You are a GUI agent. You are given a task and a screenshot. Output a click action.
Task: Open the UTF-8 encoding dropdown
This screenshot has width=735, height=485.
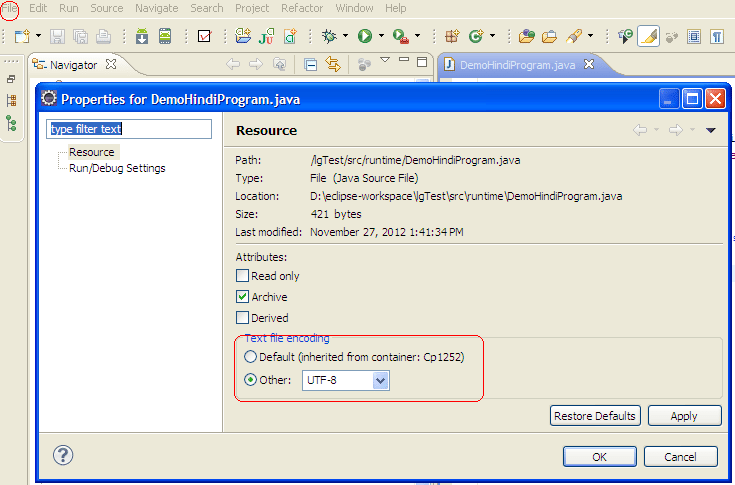click(381, 381)
